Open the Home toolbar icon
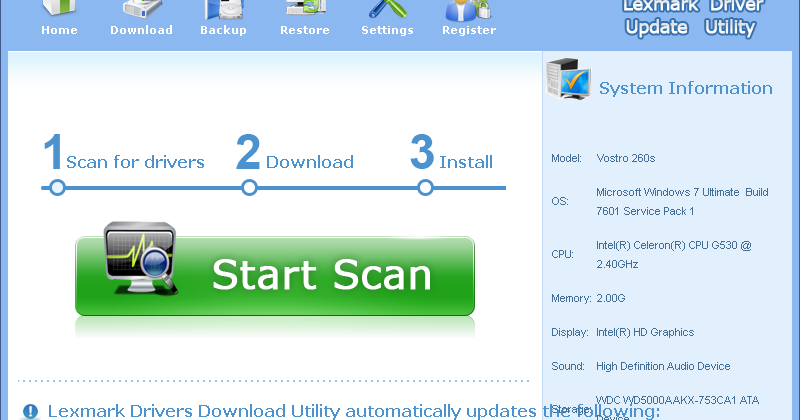This screenshot has height=420, width=800. pyautogui.click(x=59, y=8)
